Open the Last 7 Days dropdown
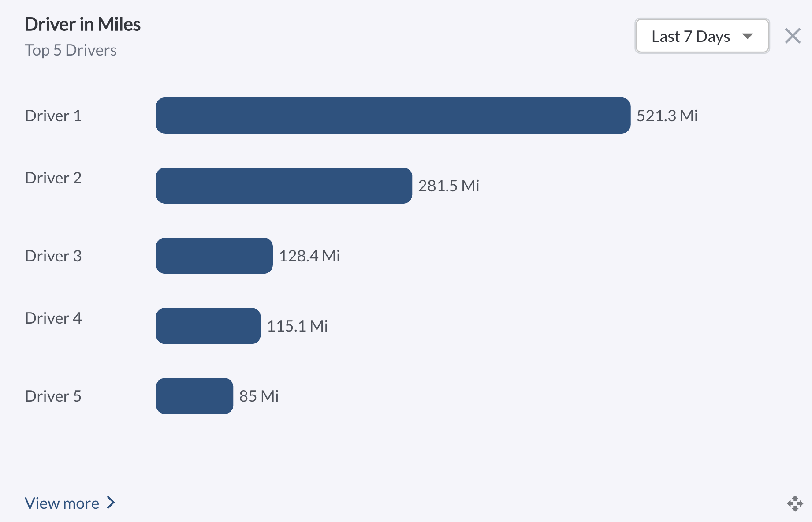 tap(701, 36)
